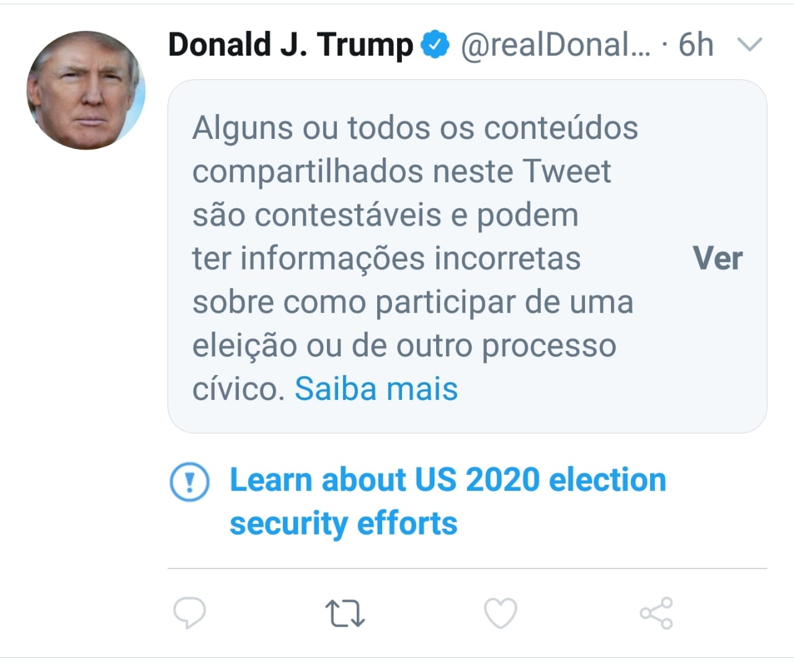Click the circled exclamation info icon
Viewport: 794px width, 672px height.
coord(189,482)
